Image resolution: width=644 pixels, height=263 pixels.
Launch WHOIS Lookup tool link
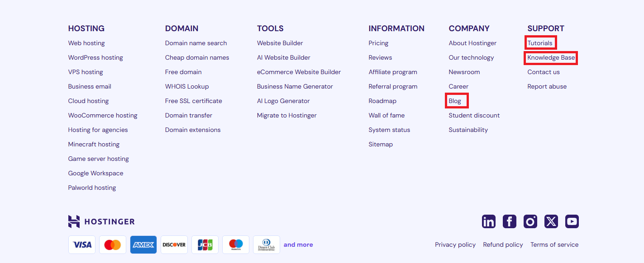point(187,86)
